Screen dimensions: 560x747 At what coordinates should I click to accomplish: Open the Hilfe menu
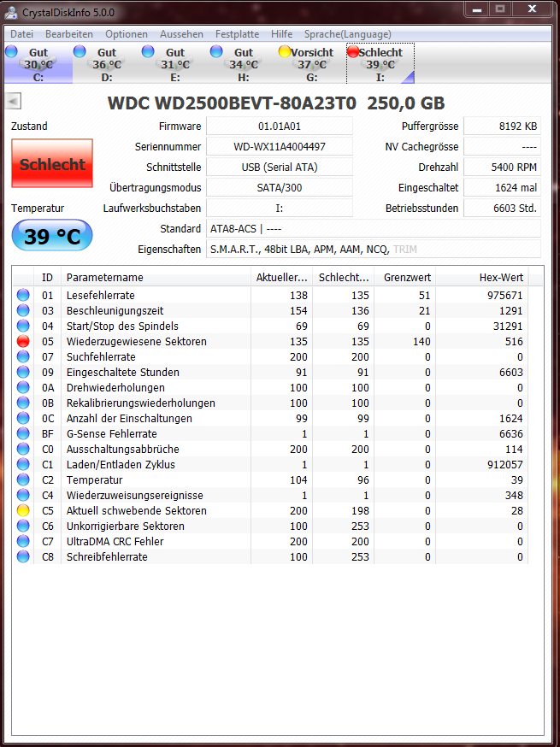click(x=281, y=34)
